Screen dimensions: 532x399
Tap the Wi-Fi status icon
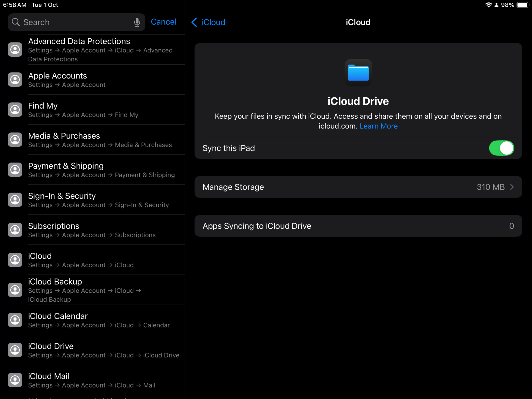coord(488,5)
